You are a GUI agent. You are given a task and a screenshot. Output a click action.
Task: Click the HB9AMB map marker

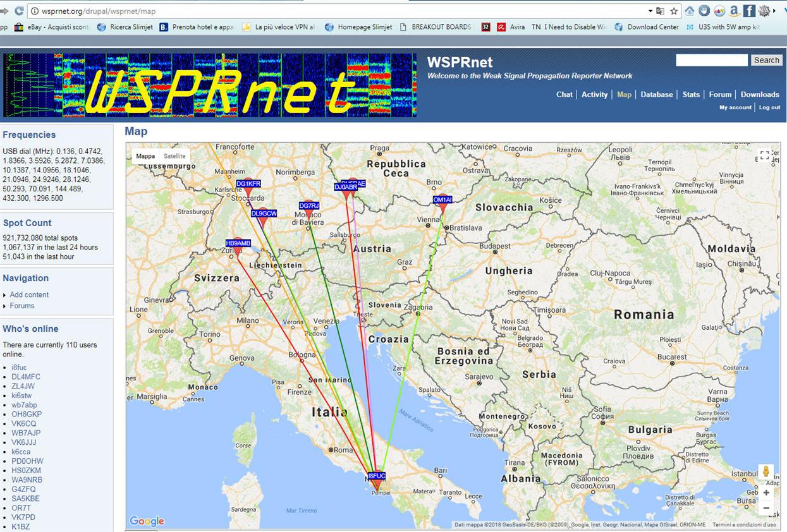pyautogui.click(x=238, y=247)
